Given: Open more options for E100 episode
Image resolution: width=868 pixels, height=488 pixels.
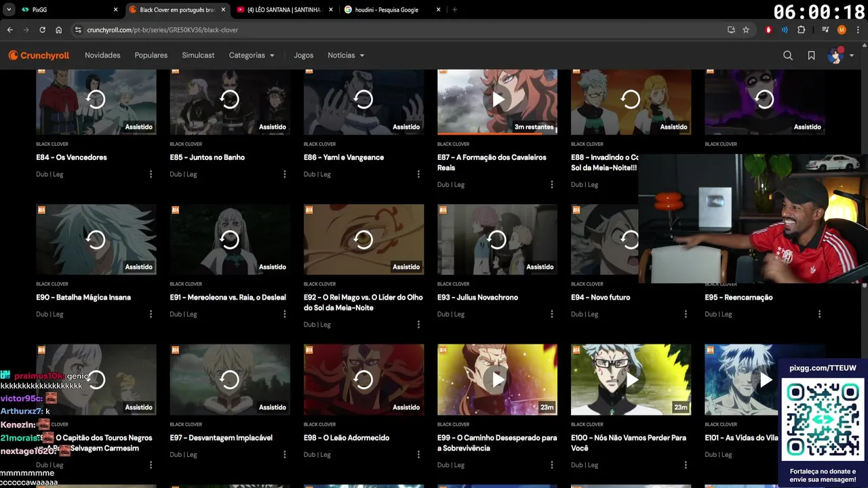Looking at the screenshot, I should point(686,465).
